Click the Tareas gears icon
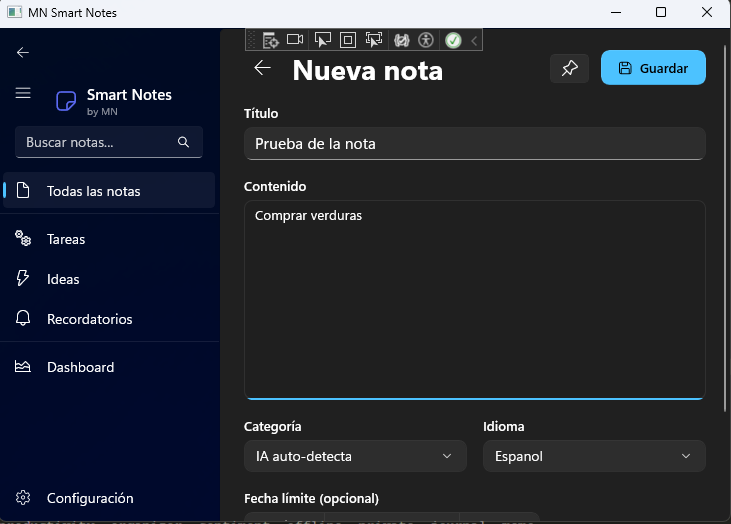The height and width of the screenshot is (524, 731). pyautogui.click(x=23, y=238)
